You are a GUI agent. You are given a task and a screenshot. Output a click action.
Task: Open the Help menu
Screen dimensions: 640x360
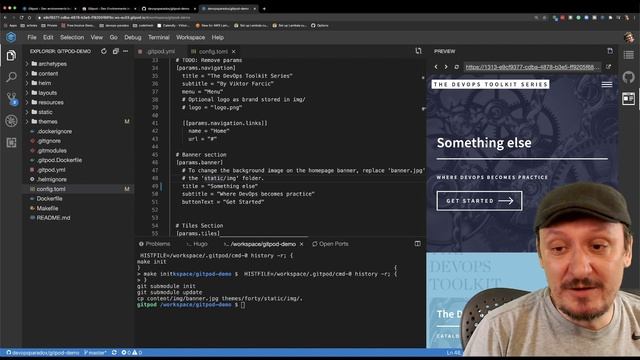(218, 37)
